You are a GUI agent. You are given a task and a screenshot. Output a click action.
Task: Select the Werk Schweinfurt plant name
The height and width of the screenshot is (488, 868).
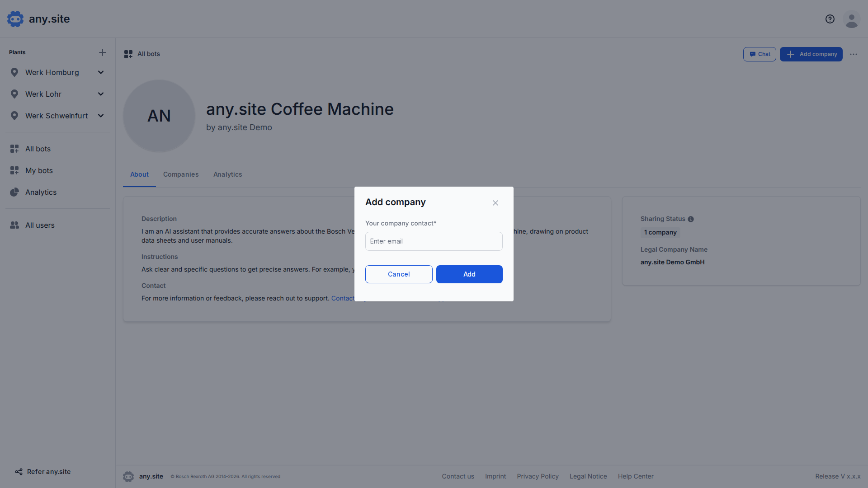pos(57,116)
